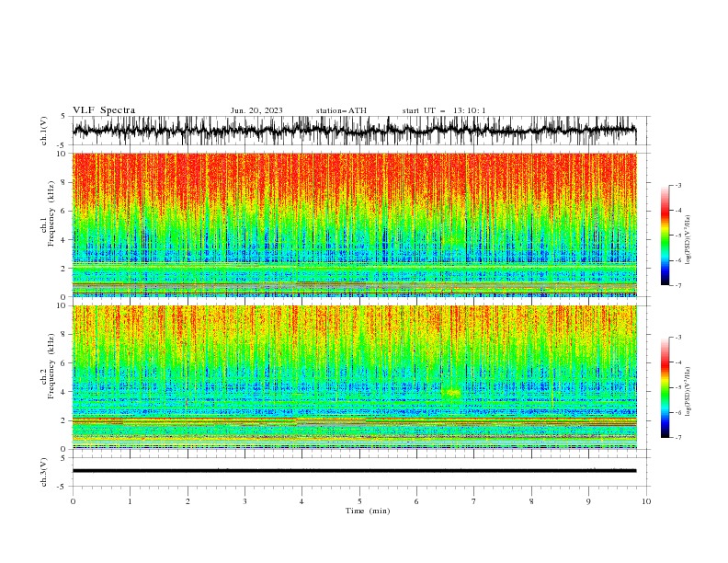Click the "ch.3(V)" axis label

pyautogui.click(x=44, y=473)
